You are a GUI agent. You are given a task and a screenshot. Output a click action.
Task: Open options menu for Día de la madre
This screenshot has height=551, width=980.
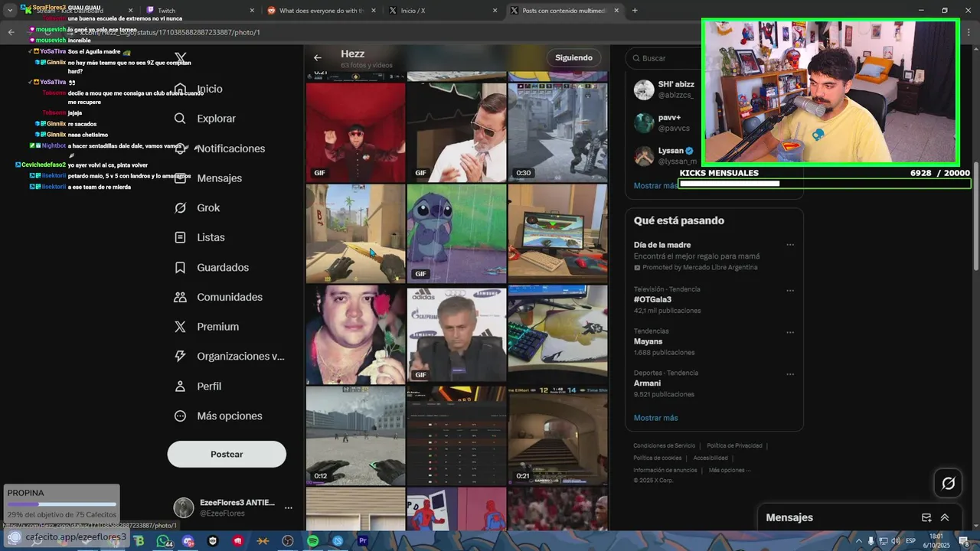pyautogui.click(x=790, y=245)
